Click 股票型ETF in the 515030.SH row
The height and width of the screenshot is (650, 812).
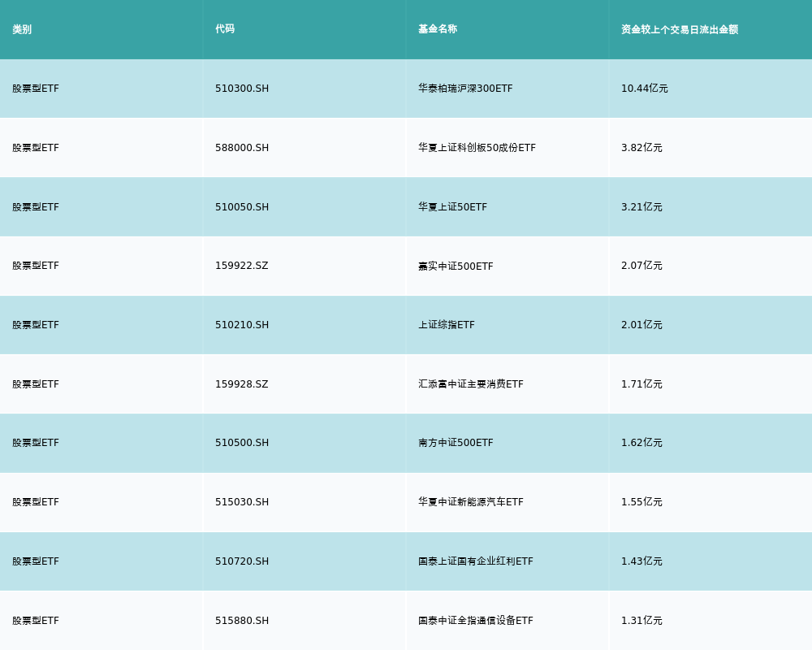click(36, 502)
